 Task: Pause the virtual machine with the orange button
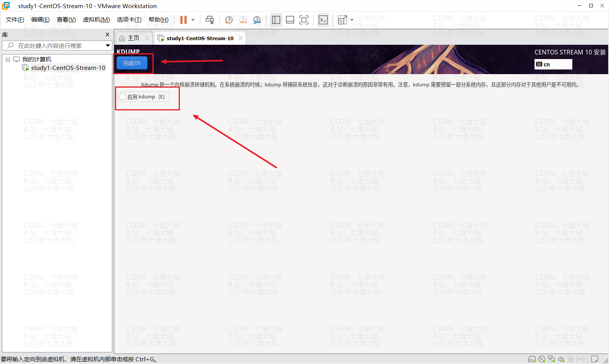(x=183, y=20)
